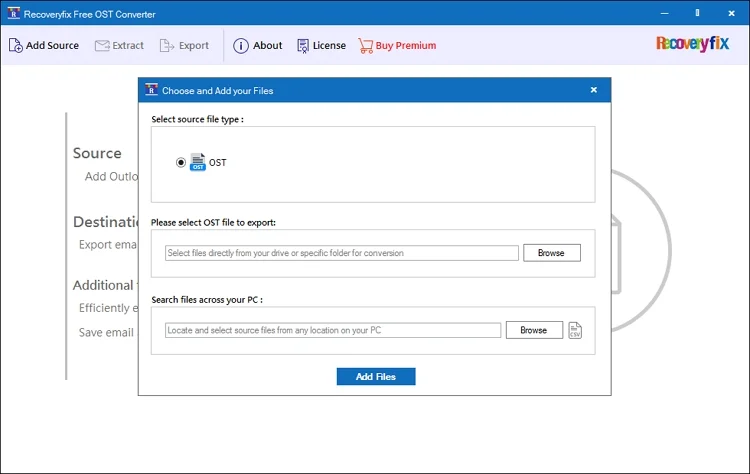Image resolution: width=750 pixels, height=474 pixels.
Task: Click Browse in the Search files section
Action: pyautogui.click(x=534, y=330)
